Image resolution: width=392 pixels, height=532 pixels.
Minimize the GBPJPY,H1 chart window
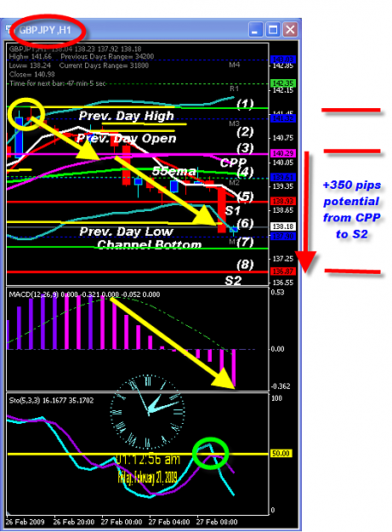255,30
